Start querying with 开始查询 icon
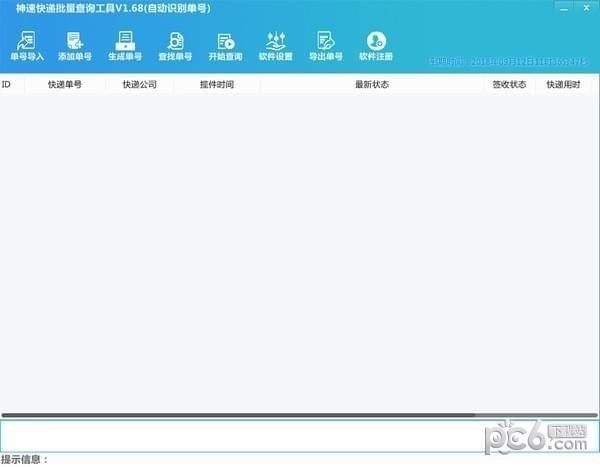This screenshot has width=600, height=467. click(225, 46)
